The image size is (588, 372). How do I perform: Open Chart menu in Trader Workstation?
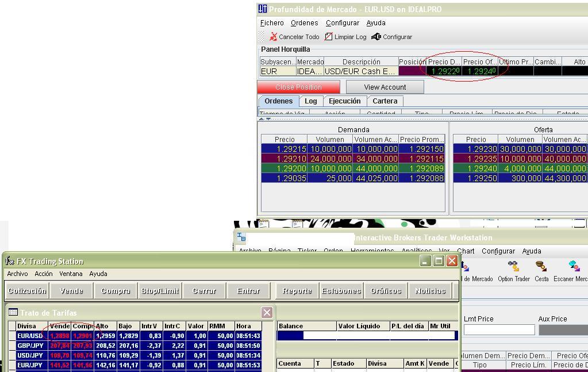coord(466,251)
